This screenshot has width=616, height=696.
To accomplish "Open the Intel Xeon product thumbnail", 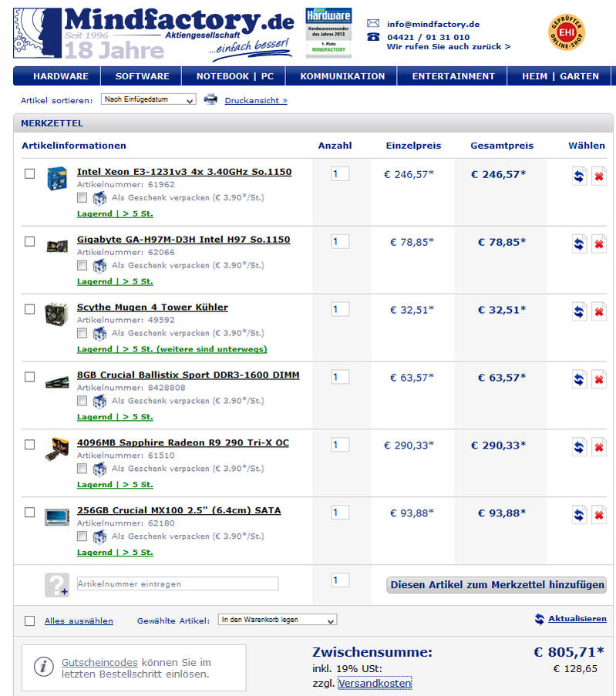I will click(x=57, y=178).
